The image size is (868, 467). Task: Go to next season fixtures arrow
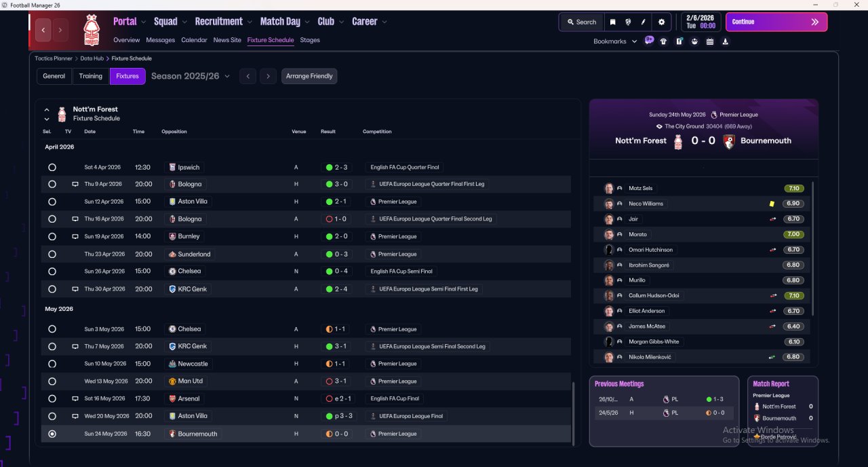269,76
